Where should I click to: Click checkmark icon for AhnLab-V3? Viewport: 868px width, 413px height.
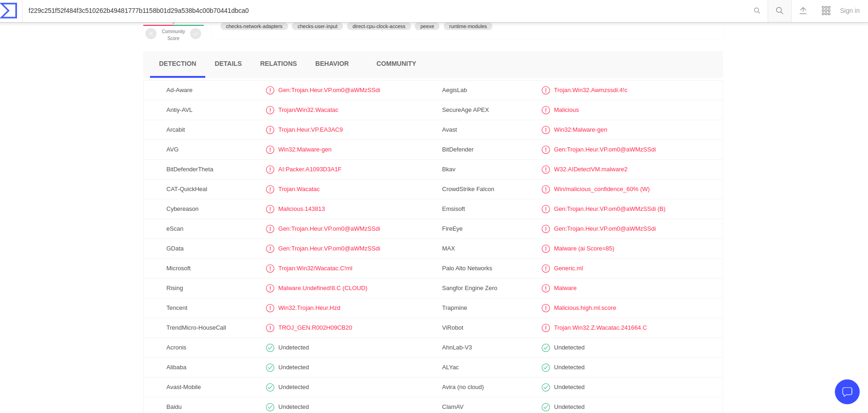(546, 348)
